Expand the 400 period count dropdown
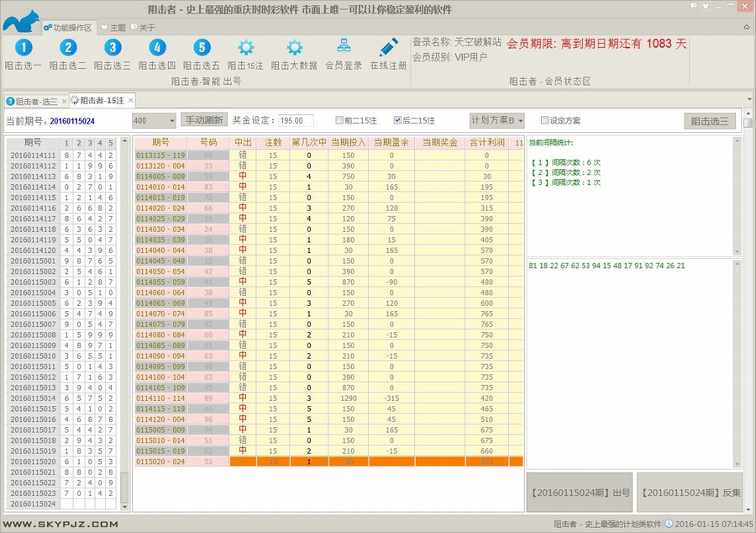Image resolution: width=756 pixels, height=533 pixels. pyautogui.click(x=171, y=120)
